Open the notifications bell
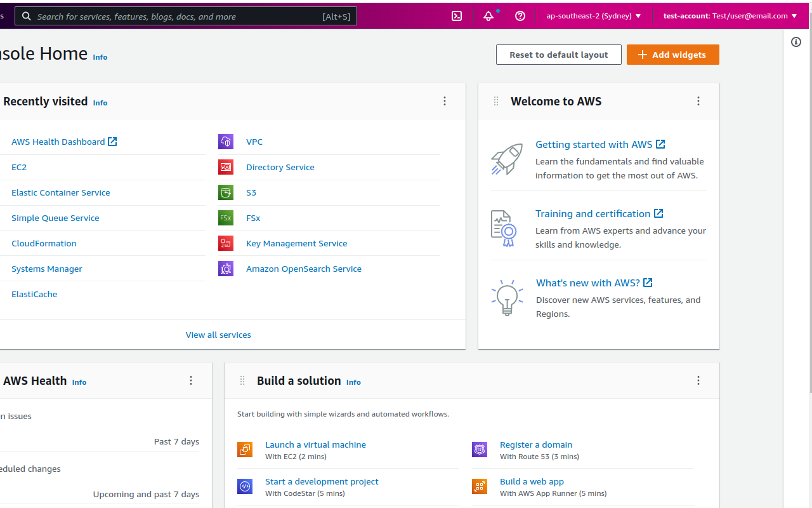812x508 pixels. [x=488, y=16]
